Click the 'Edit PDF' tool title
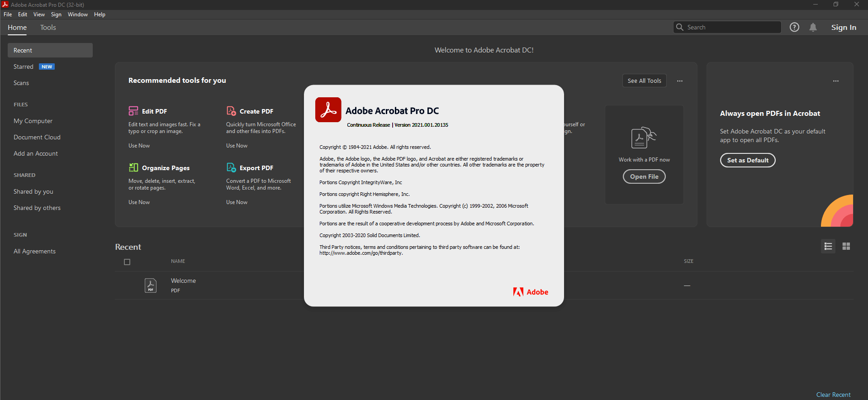The height and width of the screenshot is (400, 868). coord(154,111)
